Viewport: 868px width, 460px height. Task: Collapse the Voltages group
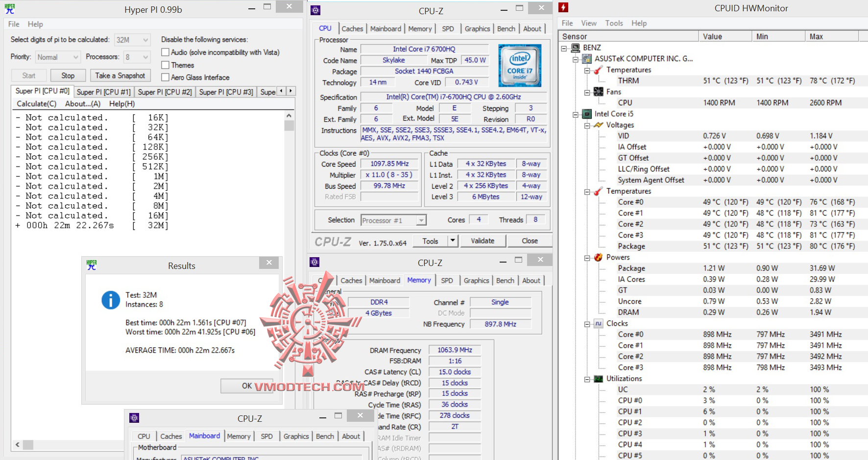tap(587, 125)
